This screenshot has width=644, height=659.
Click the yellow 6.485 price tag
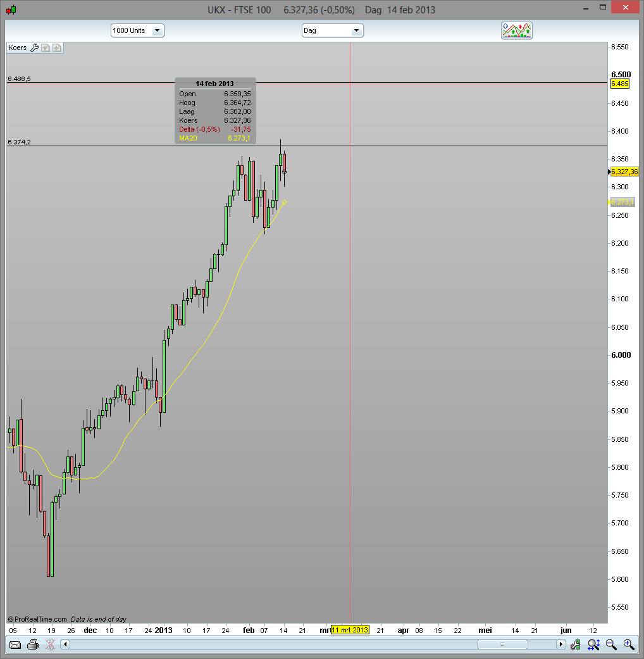tap(619, 84)
